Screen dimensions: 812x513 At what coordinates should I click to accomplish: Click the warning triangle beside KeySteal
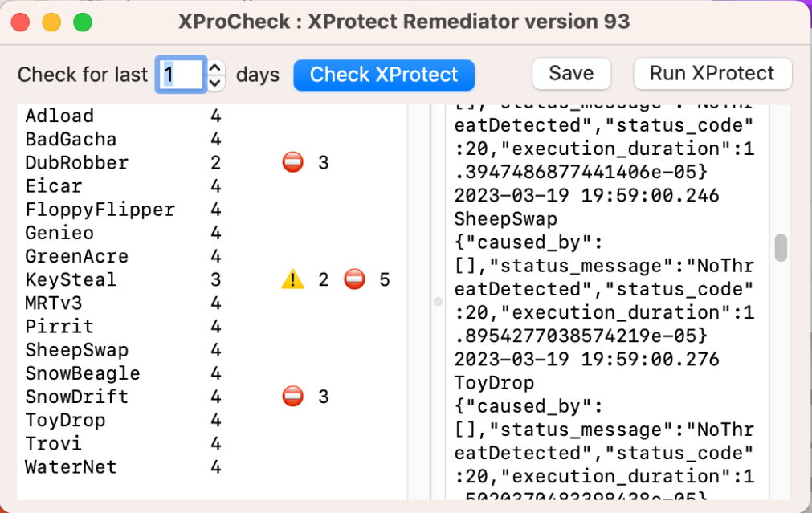[293, 279]
